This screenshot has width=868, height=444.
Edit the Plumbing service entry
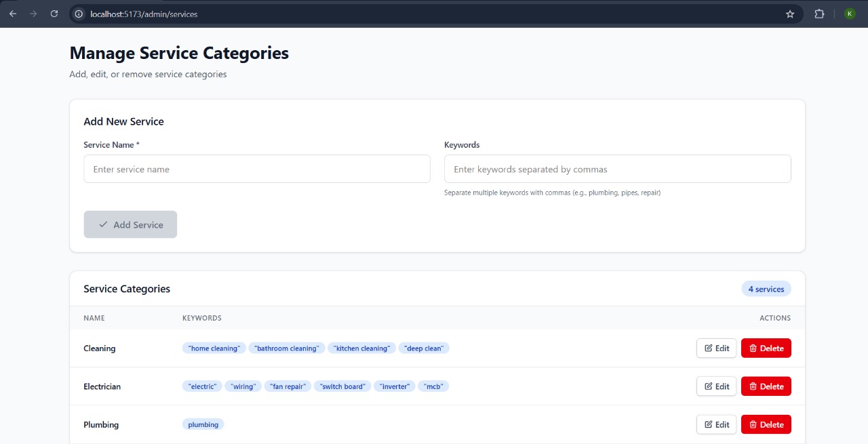pos(716,424)
